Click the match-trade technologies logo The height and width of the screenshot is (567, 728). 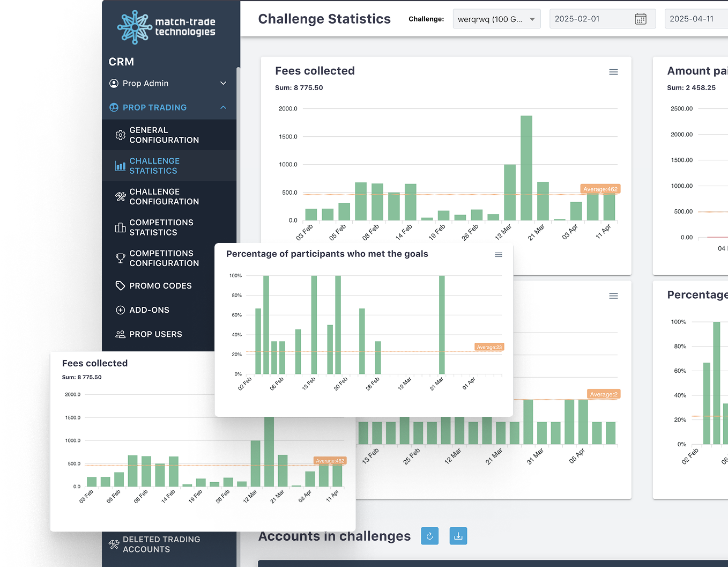click(x=166, y=27)
